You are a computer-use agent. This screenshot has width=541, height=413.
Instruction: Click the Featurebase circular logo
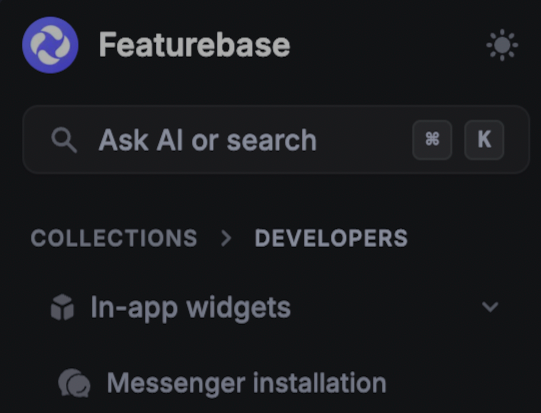(x=50, y=45)
